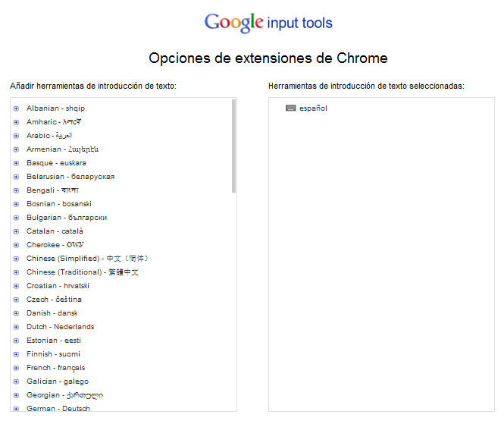
Task: Choose Basque - euskara from the list
Action: coord(56,163)
